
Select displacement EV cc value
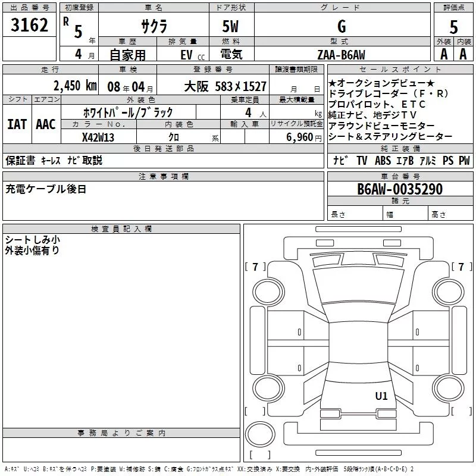[192, 55]
